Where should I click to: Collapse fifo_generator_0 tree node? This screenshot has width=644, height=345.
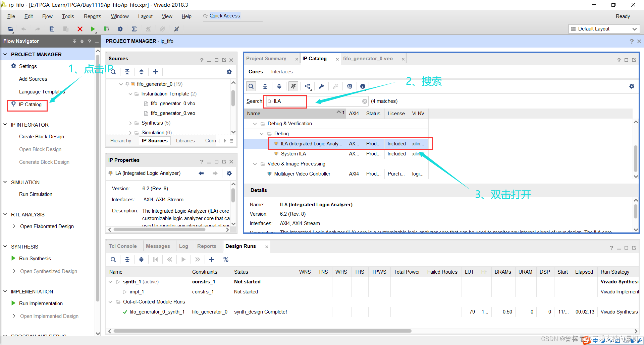click(121, 84)
